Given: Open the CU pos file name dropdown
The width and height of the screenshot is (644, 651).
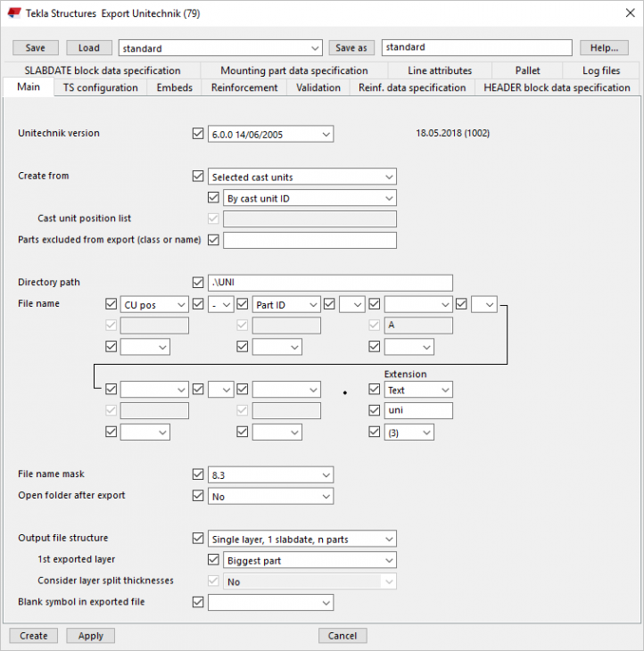Looking at the screenshot, I should click(x=153, y=305).
